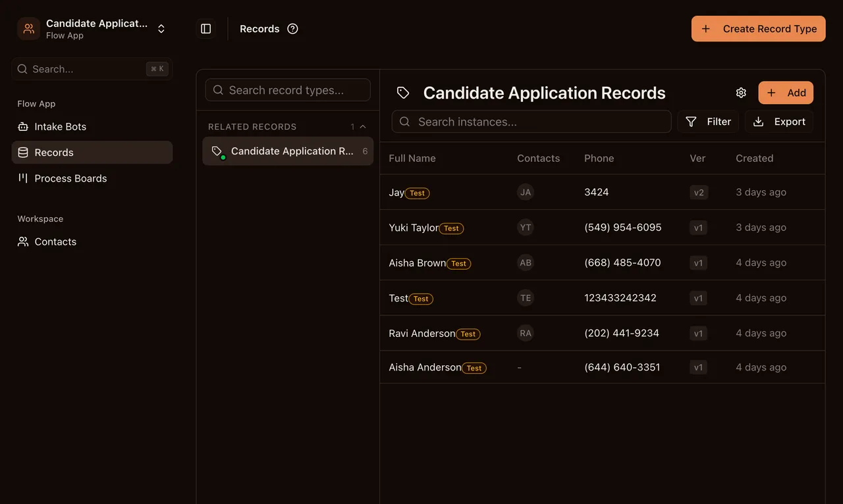843x504 pixels.
Task: Click the Flow App avatar icon top-left
Action: 28,28
